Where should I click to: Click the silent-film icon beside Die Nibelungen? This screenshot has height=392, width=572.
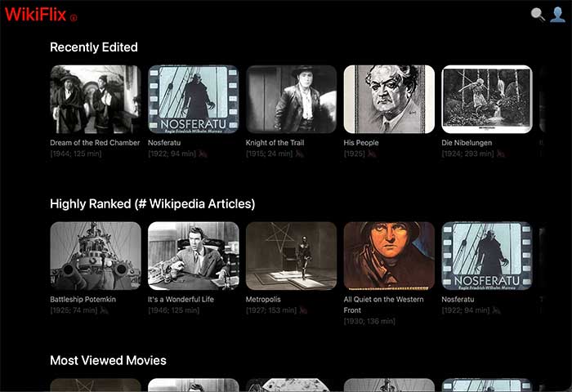(x=500, y=154)
